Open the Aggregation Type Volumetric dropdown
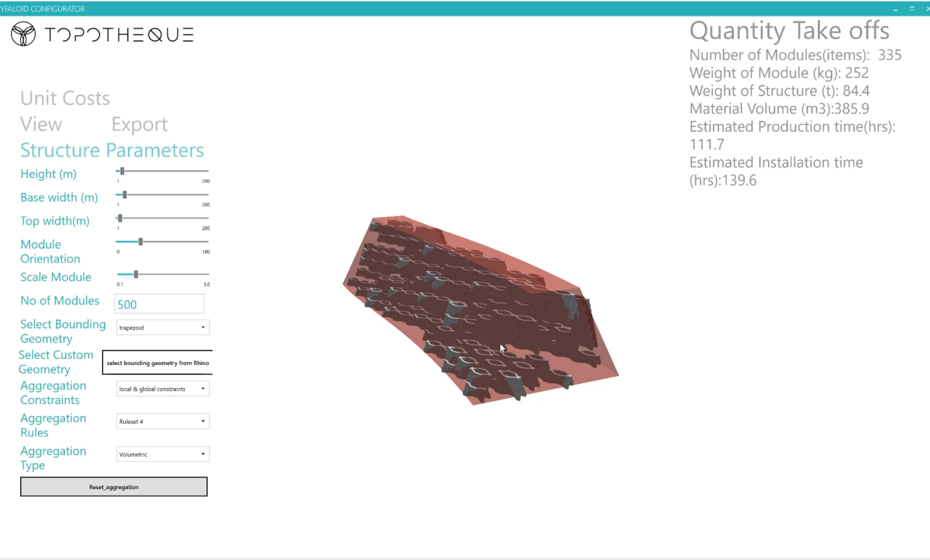This screenshot has width=930, height=560. (163, 454)
